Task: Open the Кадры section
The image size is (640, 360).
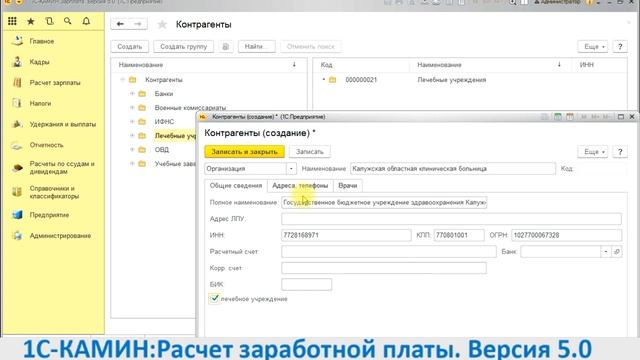Action: point(39,62)
